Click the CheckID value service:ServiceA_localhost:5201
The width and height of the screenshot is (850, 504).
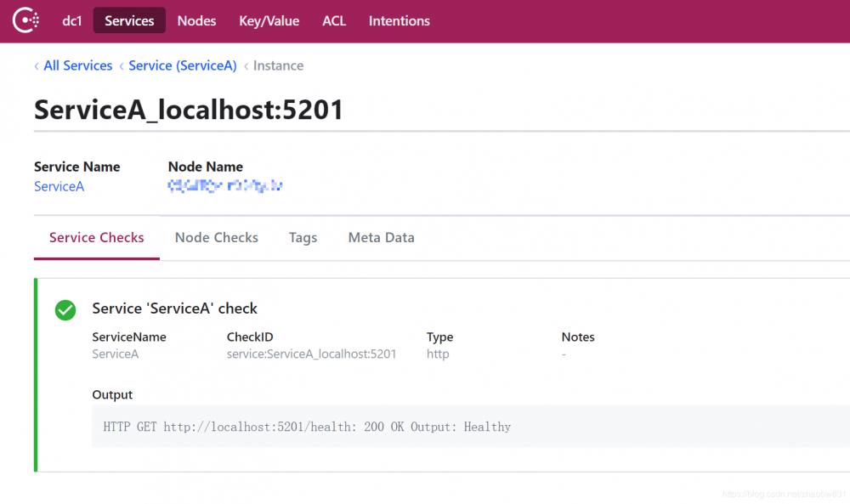click(311, 354)
